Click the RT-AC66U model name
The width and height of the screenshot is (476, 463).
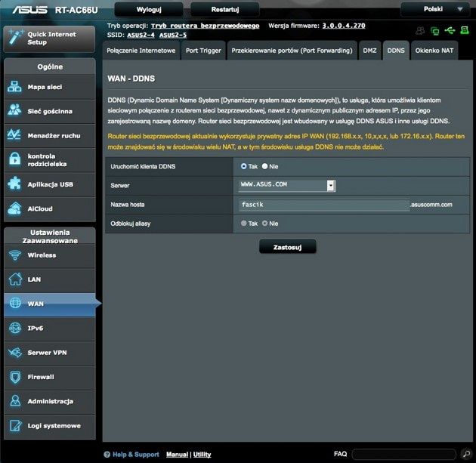[x=76, y=10]
